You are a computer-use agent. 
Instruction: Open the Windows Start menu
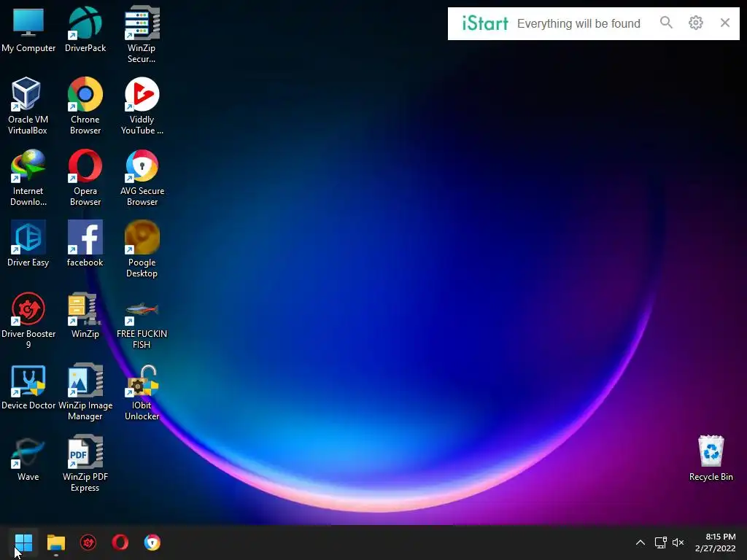coord(23,542)
